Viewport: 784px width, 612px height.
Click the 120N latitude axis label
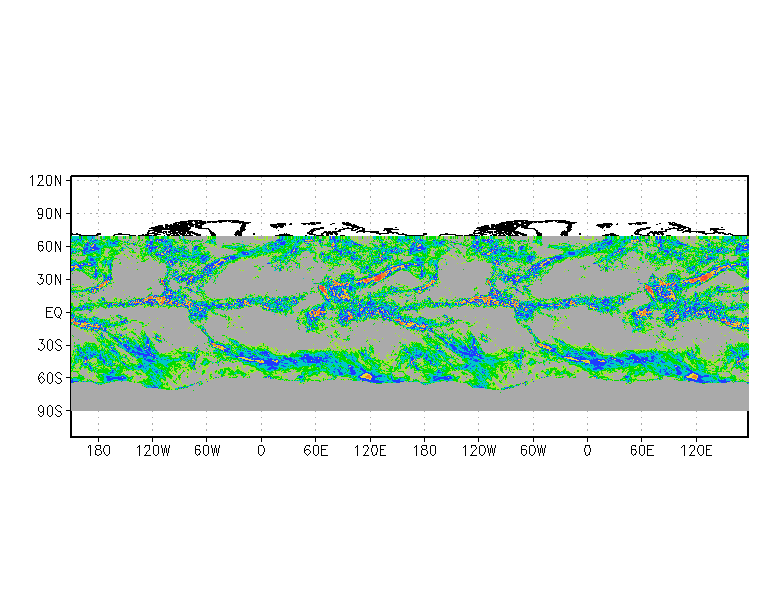tap(47, 181)
